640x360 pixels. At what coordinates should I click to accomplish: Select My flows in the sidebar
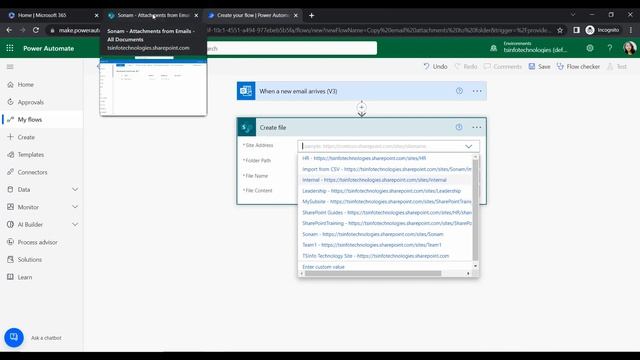coord(29,120)
